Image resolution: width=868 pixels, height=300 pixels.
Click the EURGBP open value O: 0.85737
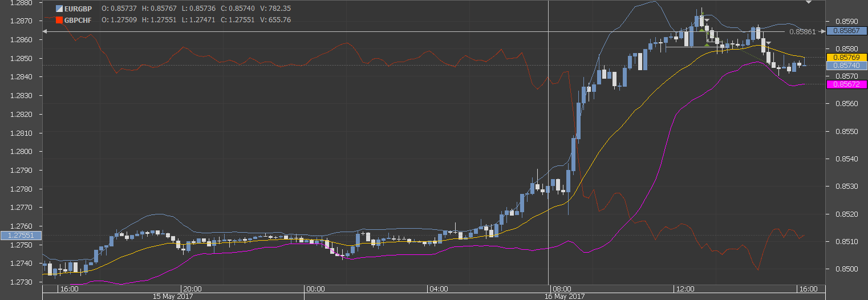pos(119,9)
